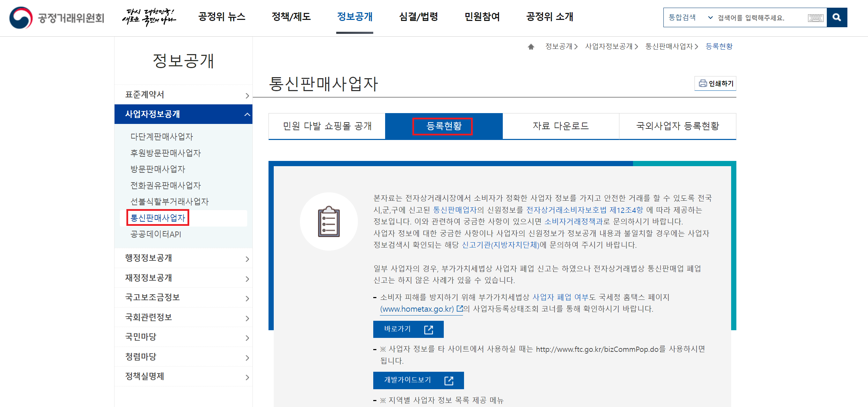
Task: Click the www.hometax.go.kr link
Action: (x=417, y=309)
